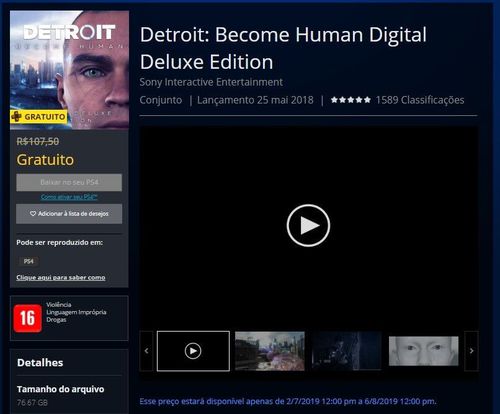Click the 1589 Classificações ratings count
The image size is (500, 414).
pos(420,100)
